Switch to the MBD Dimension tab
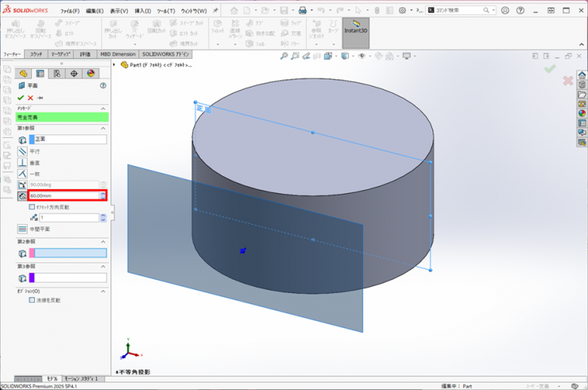Image resolution: width=588 pixels, height=390 pixels. click(x=117, y=54)
